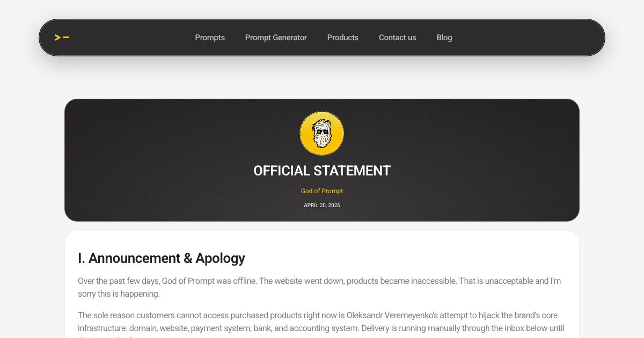Click the OFFICIAL STATEMENT title

[322, 171]
